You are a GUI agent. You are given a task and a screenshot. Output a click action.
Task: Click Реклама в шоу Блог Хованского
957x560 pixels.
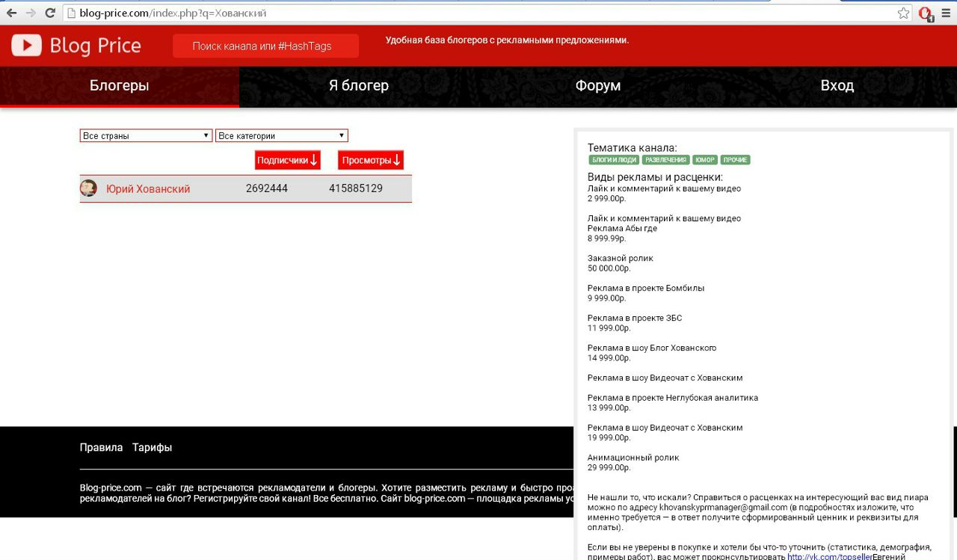652,348
